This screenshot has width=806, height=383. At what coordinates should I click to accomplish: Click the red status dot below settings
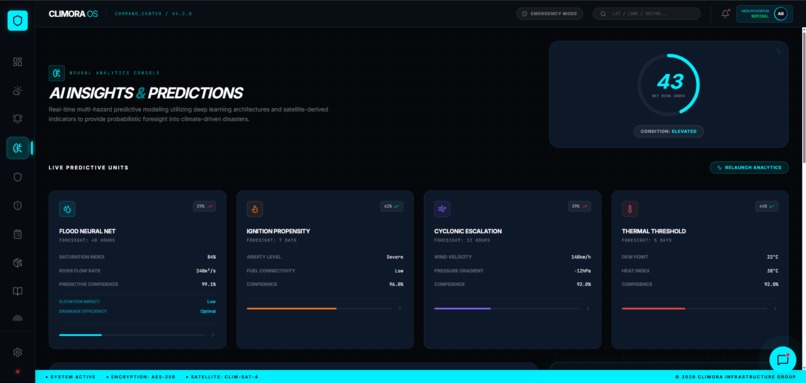pos(17,371)
